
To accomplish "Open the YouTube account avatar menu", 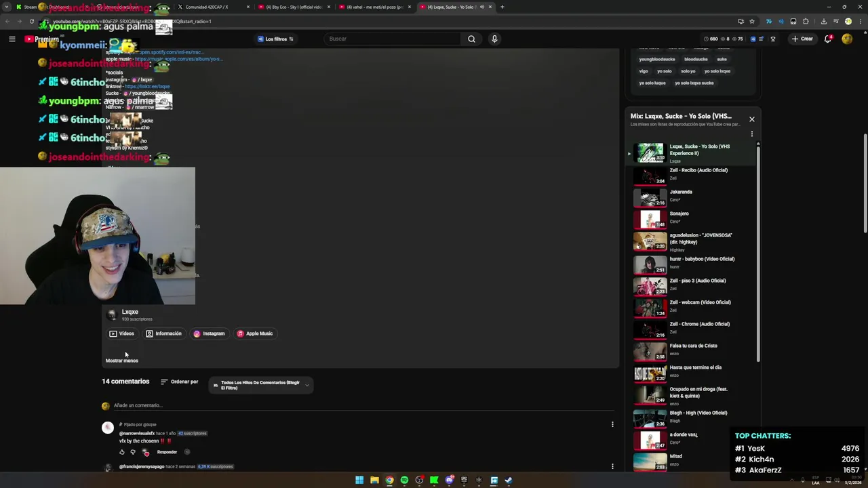I will tap(847, 39).
